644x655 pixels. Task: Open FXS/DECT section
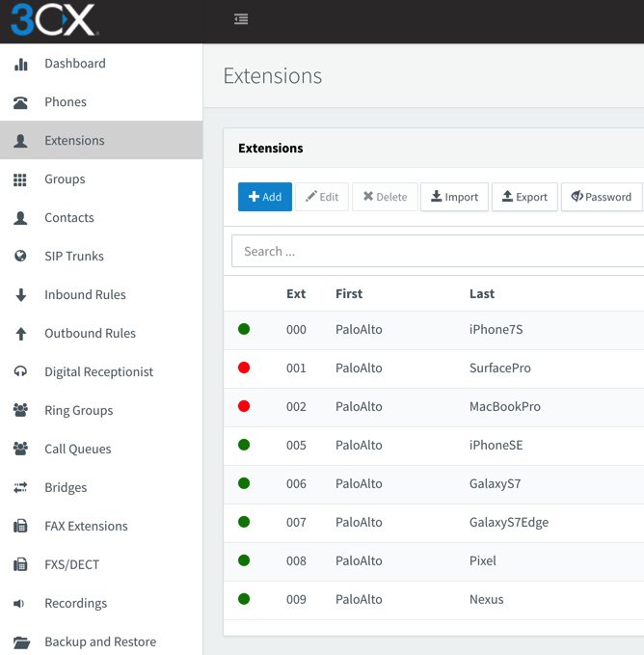click(x=101, y=564)
